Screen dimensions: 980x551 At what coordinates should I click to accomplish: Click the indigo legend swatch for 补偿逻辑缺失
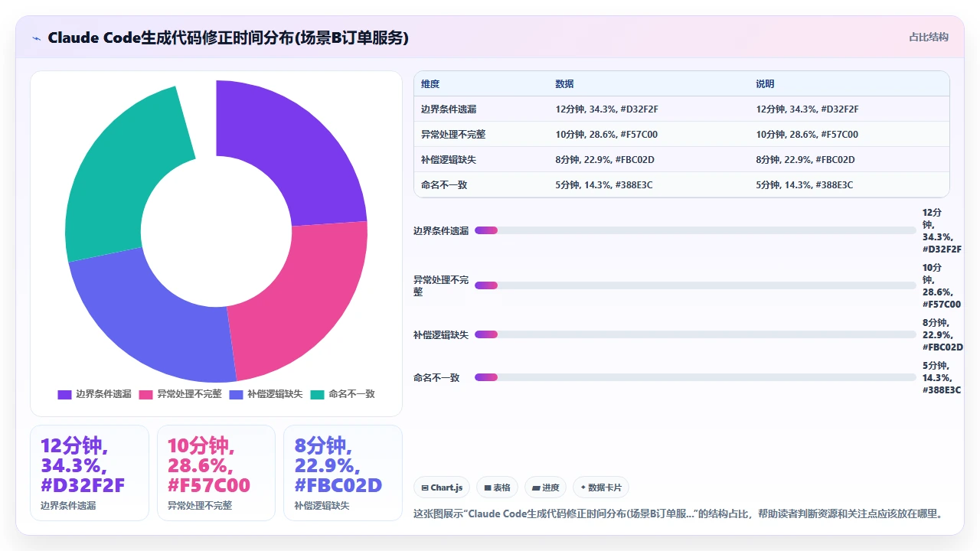(x=236, y=394)
